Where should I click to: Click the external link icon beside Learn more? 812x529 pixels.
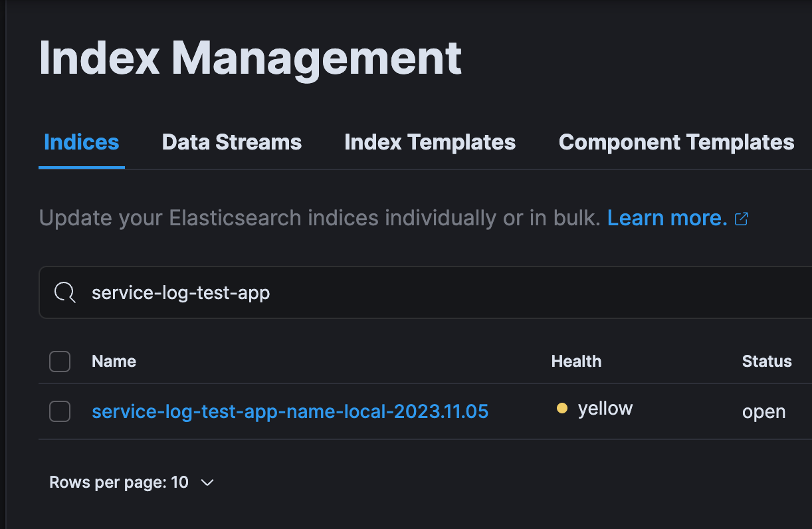[x=742, y=219]
